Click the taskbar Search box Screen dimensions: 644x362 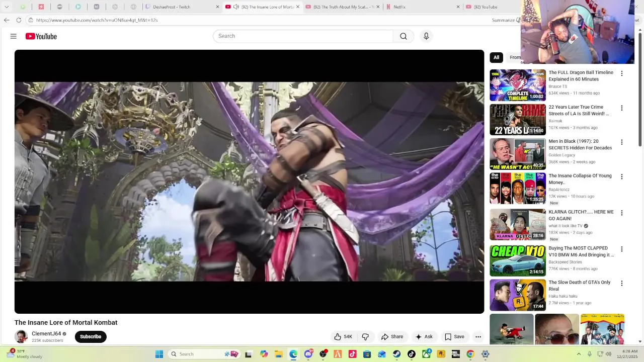(204, 354)
